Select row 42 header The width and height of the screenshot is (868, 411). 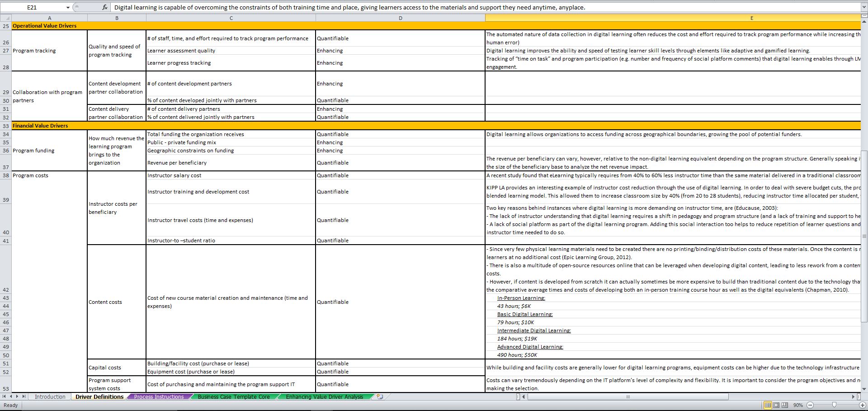[5, 269]
